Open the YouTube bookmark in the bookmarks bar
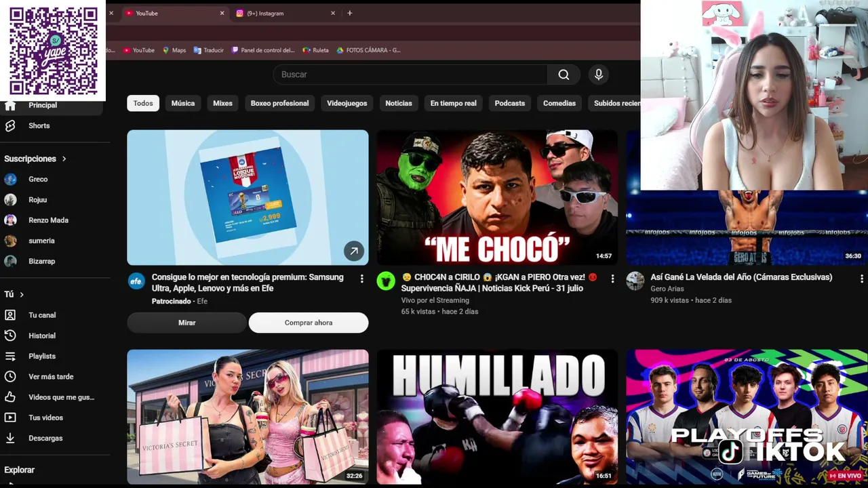 139,50
